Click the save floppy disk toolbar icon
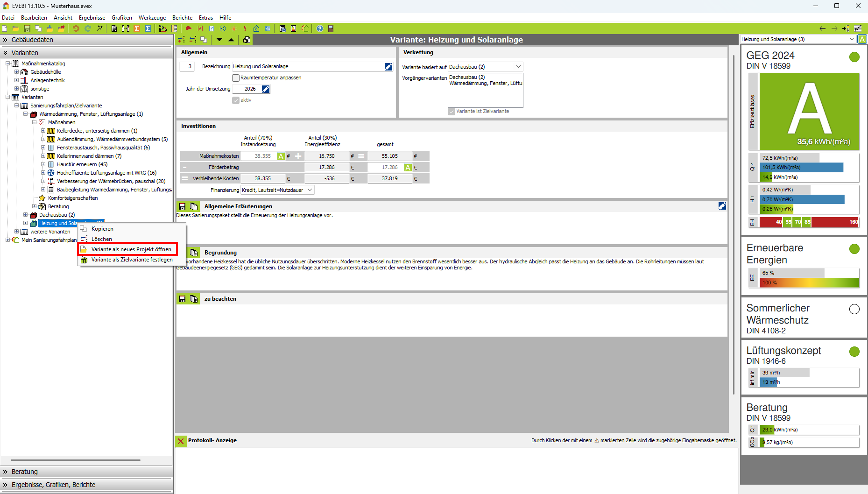 pyautogui.click(x=27, y=28)
